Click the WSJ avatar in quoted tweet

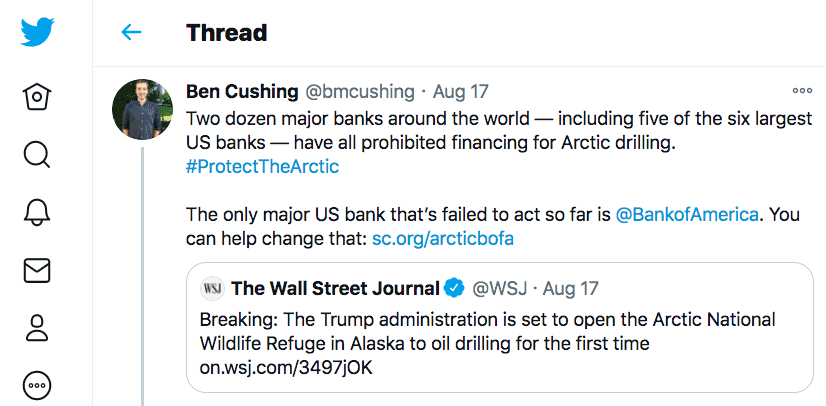[x=212, y=289]
